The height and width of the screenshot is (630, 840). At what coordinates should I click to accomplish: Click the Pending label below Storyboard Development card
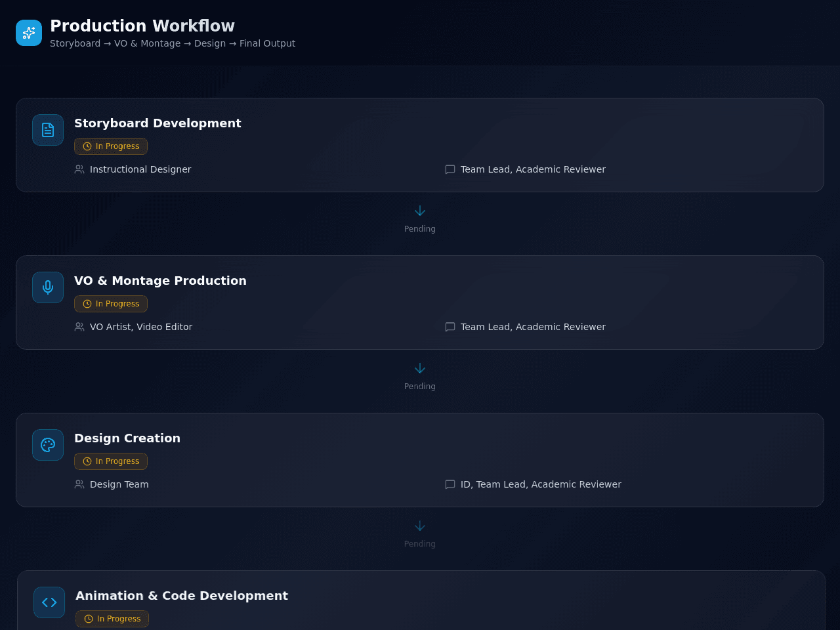click(x=420, y=229)
